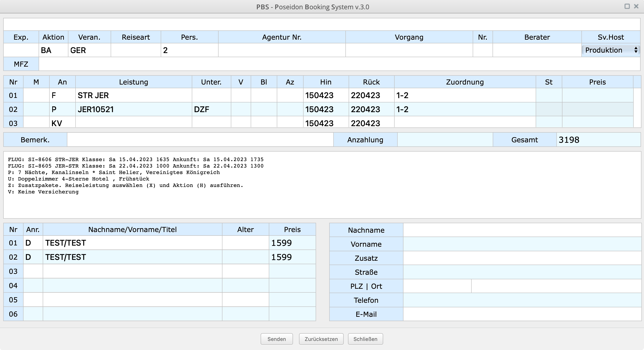
Task: Click the Aktion field containing BA
Action: 53,50
